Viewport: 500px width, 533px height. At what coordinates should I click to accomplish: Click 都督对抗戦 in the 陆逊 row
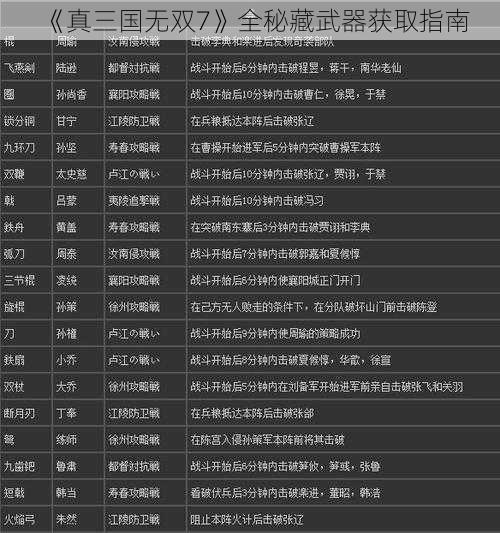pos(134,68)
